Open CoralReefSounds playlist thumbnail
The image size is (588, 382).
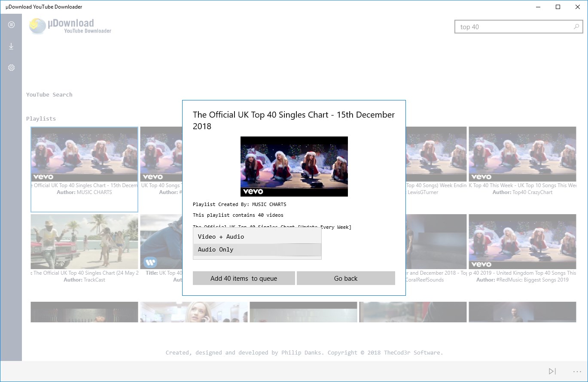[x=436, y=242]
